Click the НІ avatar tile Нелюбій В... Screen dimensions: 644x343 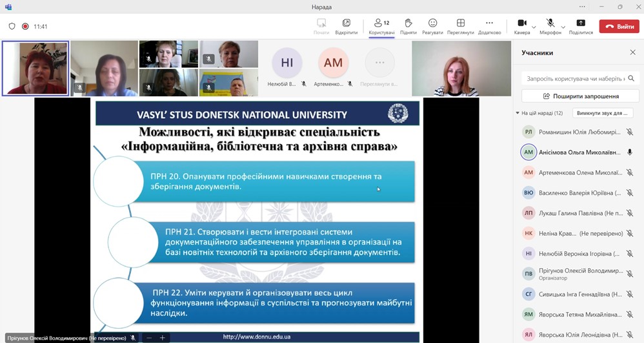point(287,63)
